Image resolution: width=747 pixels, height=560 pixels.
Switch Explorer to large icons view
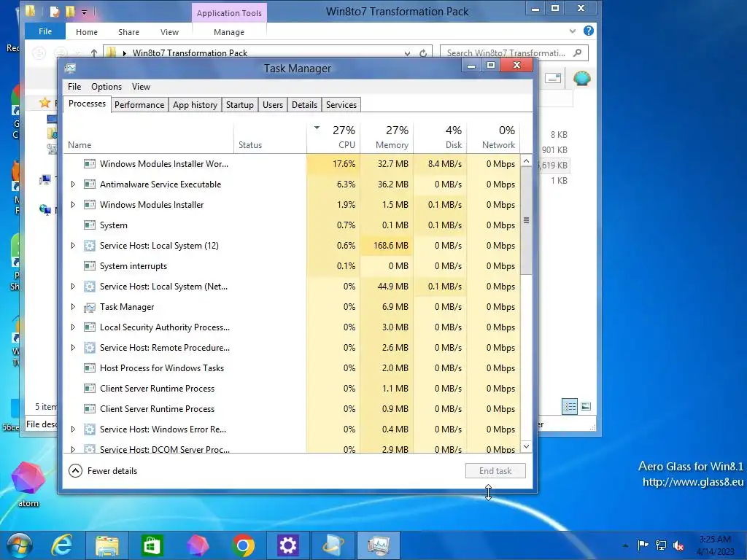pyautogui.click(x=586, y=407)
